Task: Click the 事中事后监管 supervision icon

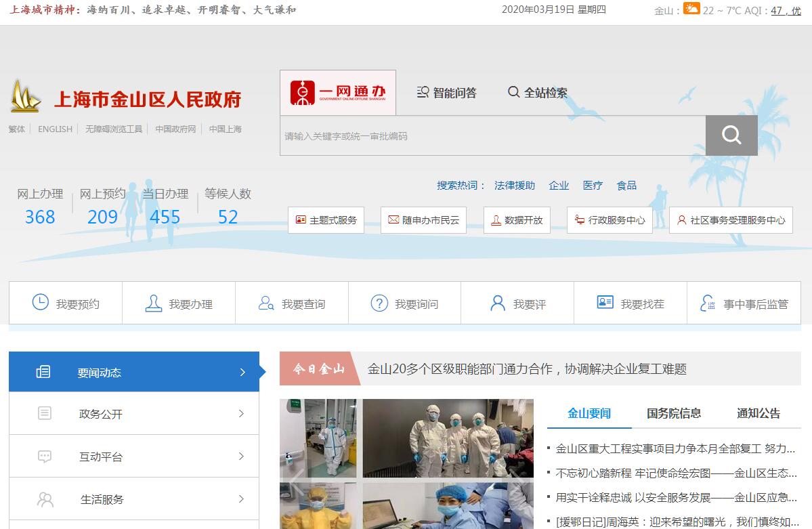Action: tap(708, 303)
